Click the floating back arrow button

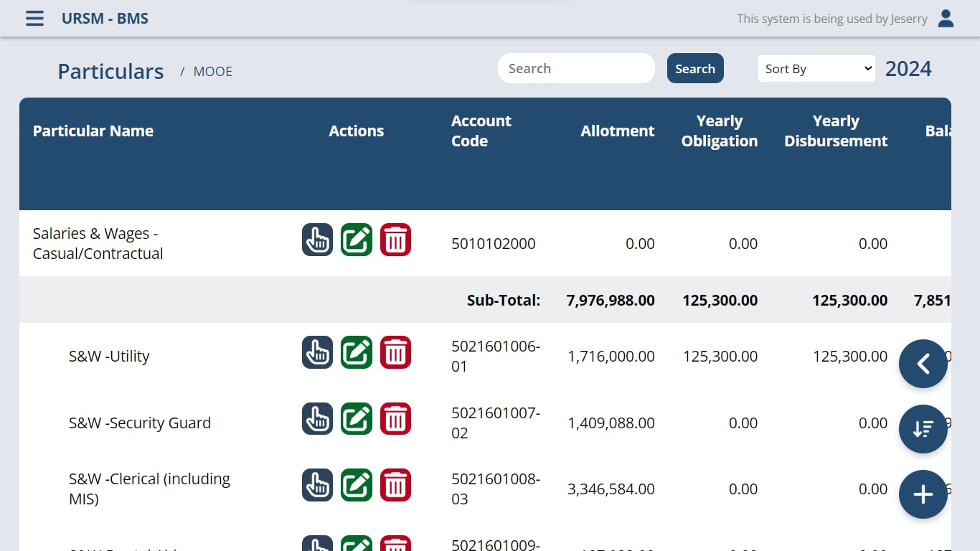coord(923,364)
